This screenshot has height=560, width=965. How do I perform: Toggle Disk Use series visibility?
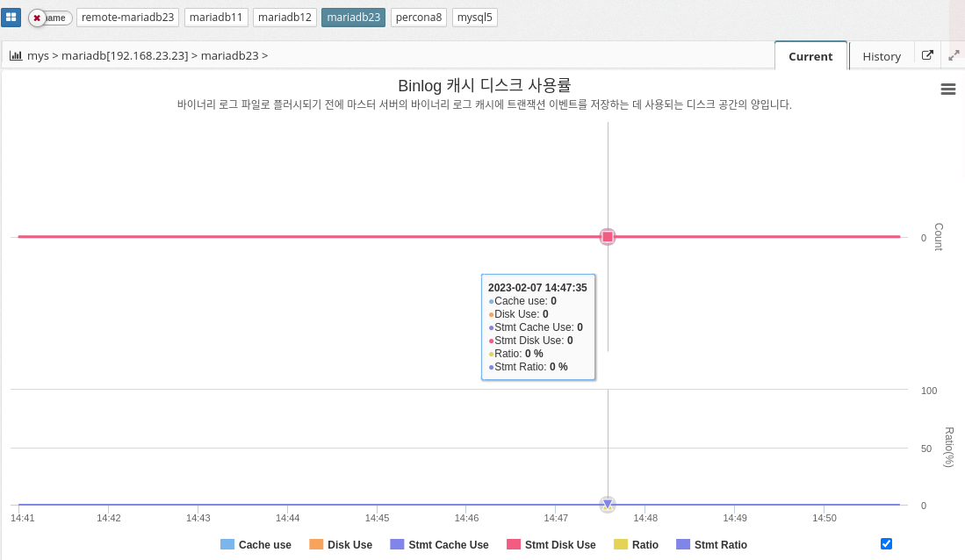[341, 545]
